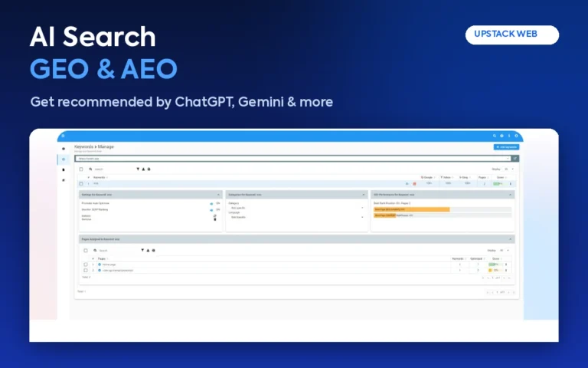
Task: Collapse the Pages Assigned to Keyword panel
Action: pos(510,239)
